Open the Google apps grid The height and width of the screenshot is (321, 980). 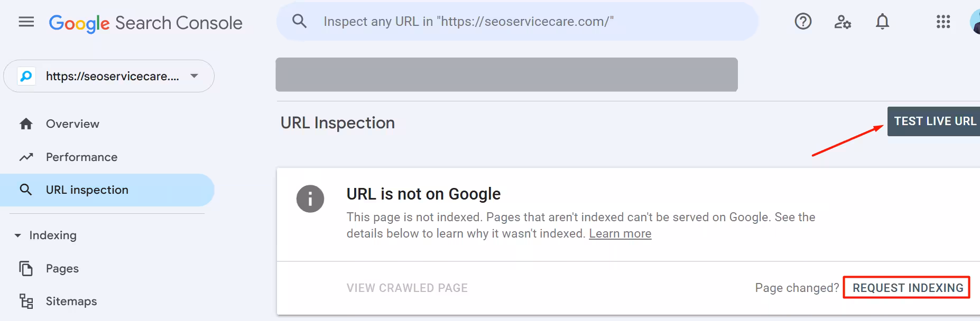[943, 22]
